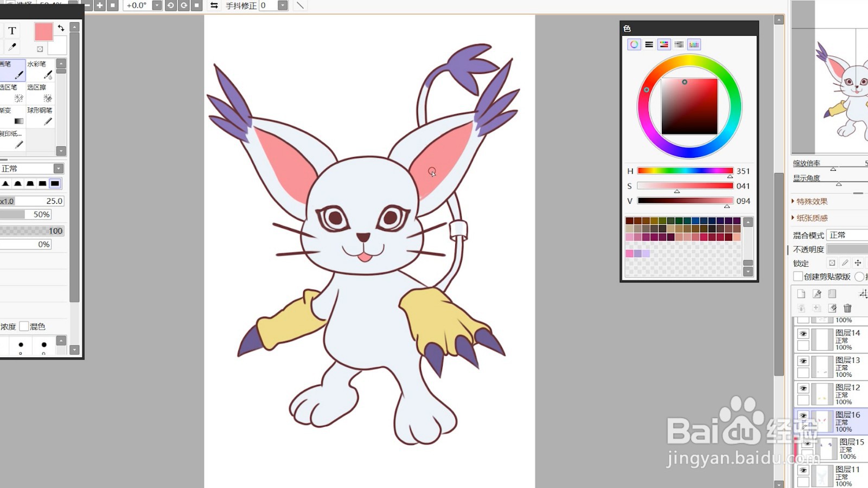Check the 创建剪贴蒙版 checkbox
Viewport: 868px width, 488px height.
(798, 277)
